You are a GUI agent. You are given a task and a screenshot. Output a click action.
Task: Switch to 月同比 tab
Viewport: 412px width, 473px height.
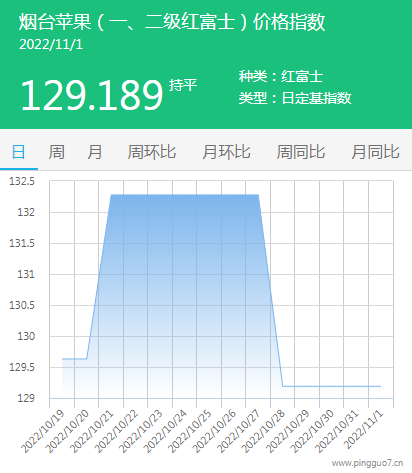[x=375, y=152]
